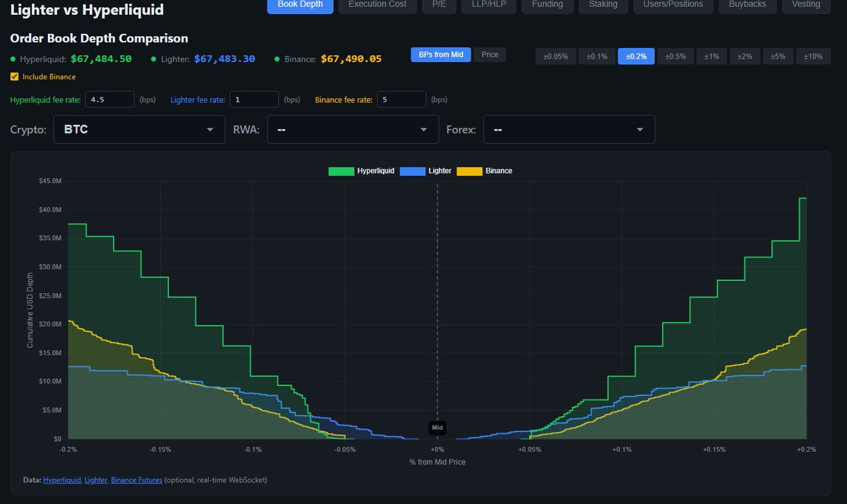This screenshot has height=504, width=847.
Task: Edit the Binance fee rate field
Action: (402, 100)
